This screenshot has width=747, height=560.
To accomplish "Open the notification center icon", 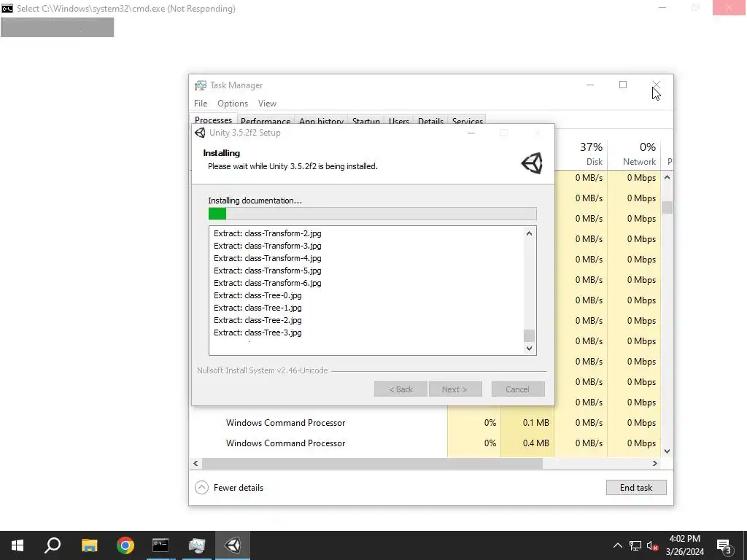I will click(x=724, y=547).
